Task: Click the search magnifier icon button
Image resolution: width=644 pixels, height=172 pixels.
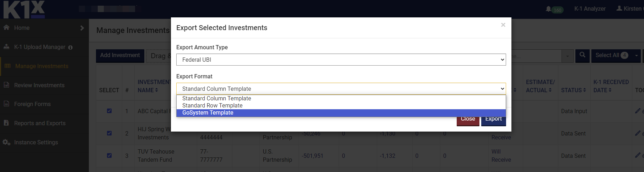Action: pyautogui.click(x=582, y=55)
